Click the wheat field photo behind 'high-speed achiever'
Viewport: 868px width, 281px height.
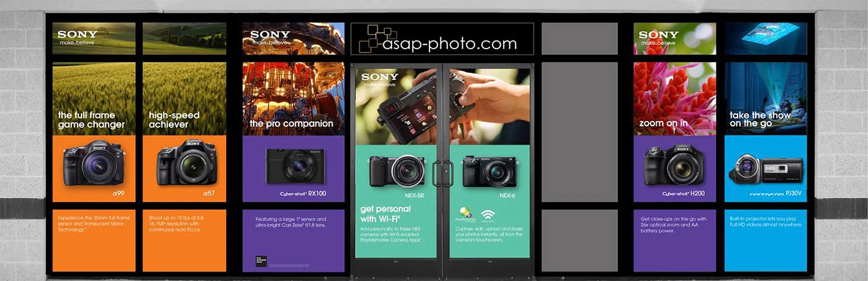point(185,98)
